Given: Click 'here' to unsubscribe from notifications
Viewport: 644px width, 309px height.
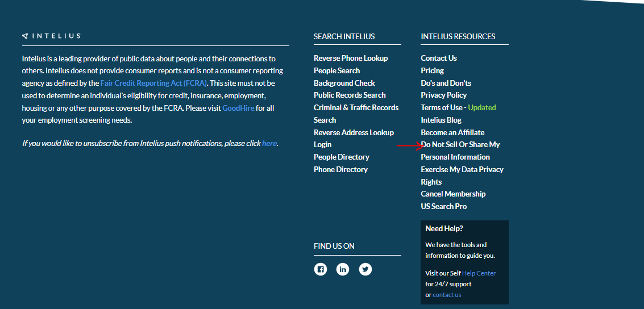Looking at the screenshot, I should tap(269, 144).
